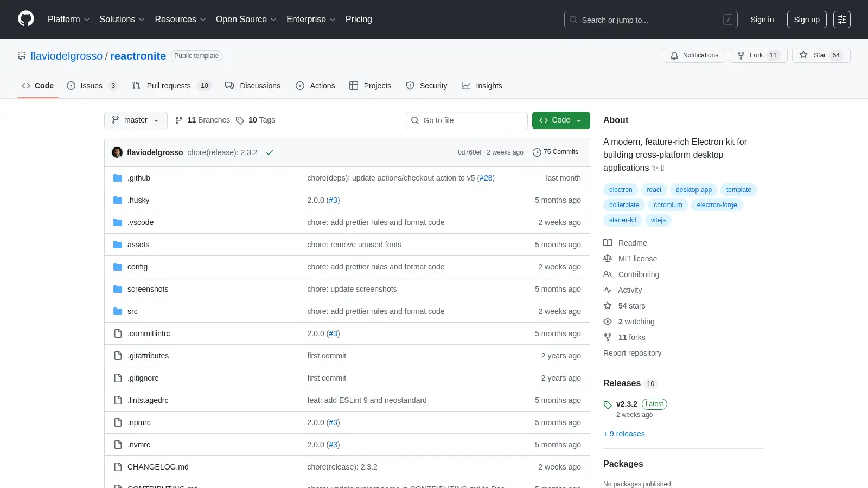Go to the GitHub homepage logo
Screen dimensions: 868x488
coord(26,19)
